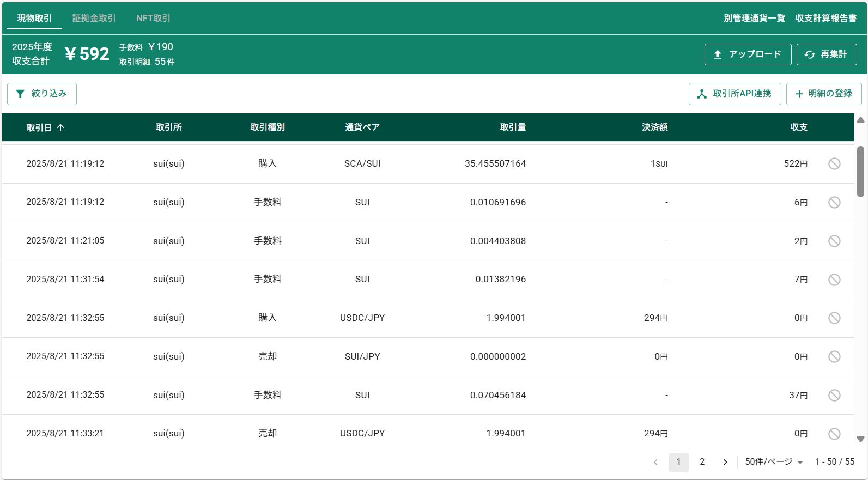
Task: Click the アップロード button
Action: click(x=748, y=54)
